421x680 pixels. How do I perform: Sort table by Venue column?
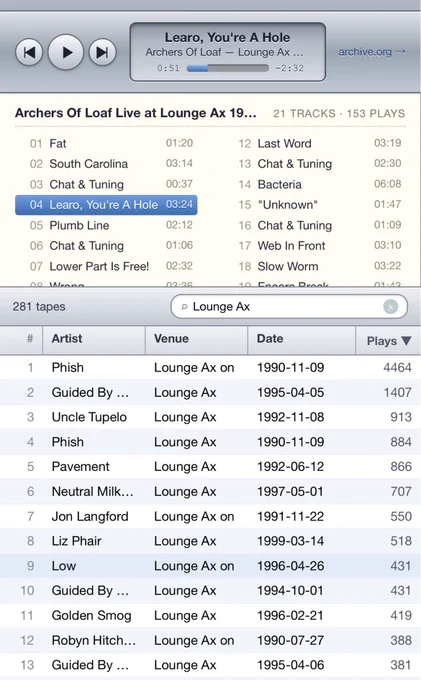(196, 339)
